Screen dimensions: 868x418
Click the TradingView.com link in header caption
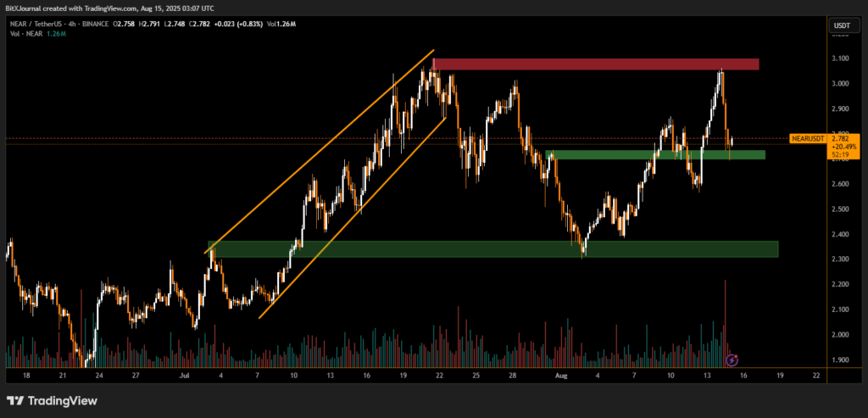click(x=108, y=8)
